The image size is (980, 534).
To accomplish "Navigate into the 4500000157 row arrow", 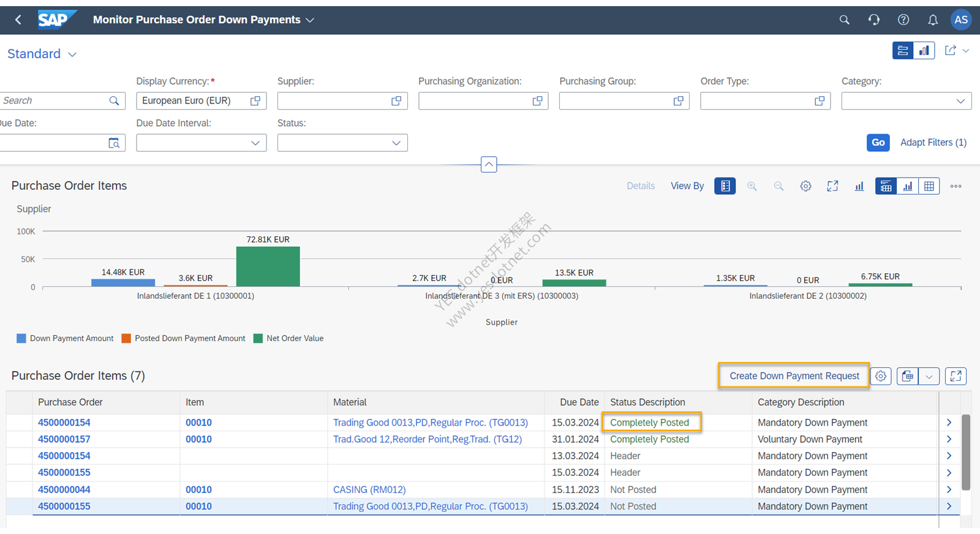I will coord(949,439).
